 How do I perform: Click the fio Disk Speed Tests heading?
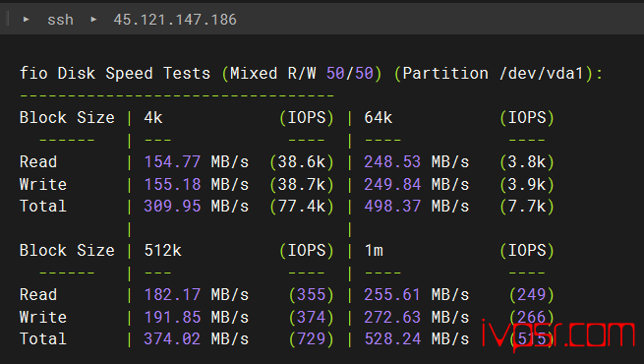(115, 74)
